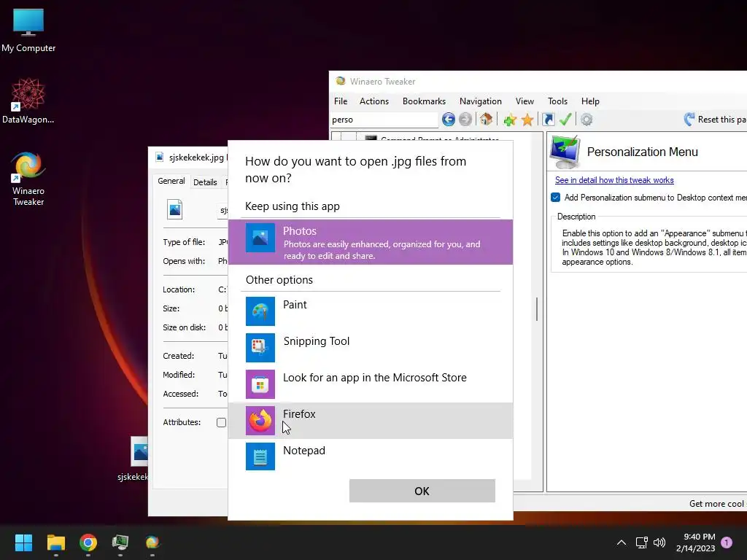Open Actions menu in Winaero Tweaker

374,101
